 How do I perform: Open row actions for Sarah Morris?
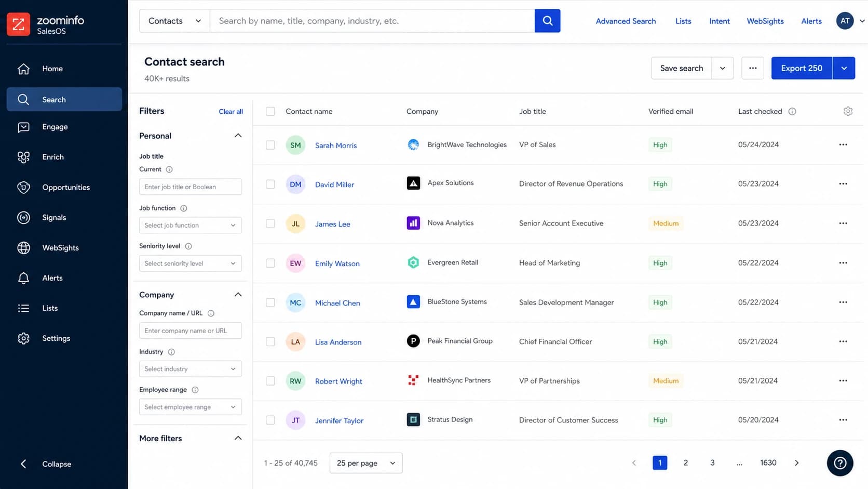click(x=843, y=144)
